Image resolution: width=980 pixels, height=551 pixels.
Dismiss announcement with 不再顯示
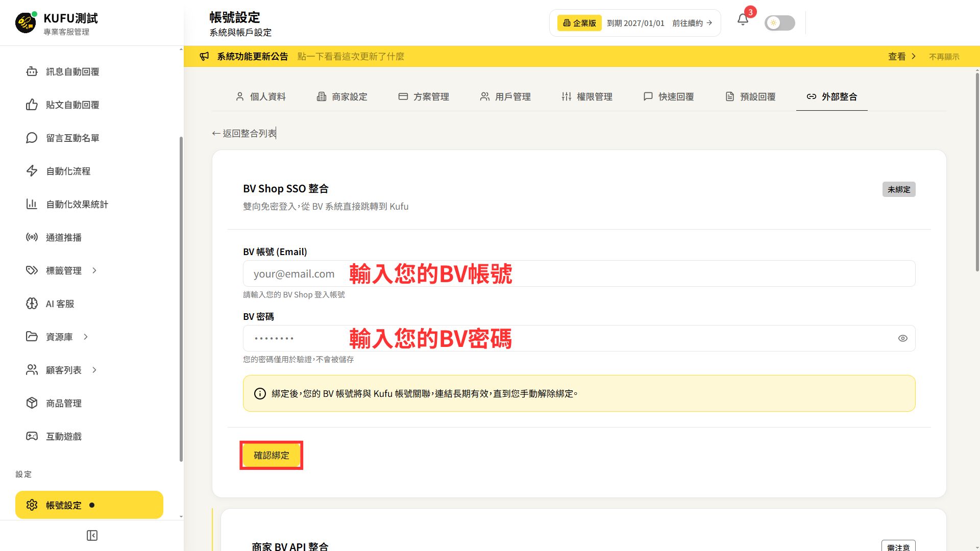pos(944,57)
